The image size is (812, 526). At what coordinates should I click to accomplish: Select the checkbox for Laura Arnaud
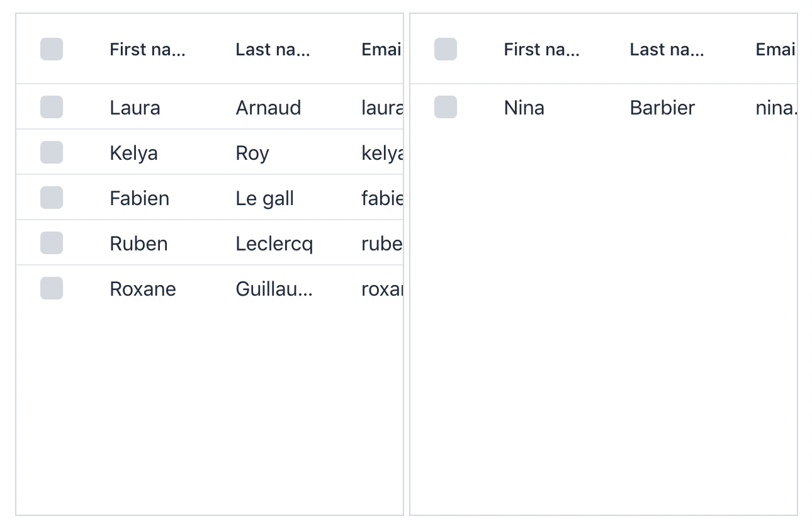tap(52, 107)
